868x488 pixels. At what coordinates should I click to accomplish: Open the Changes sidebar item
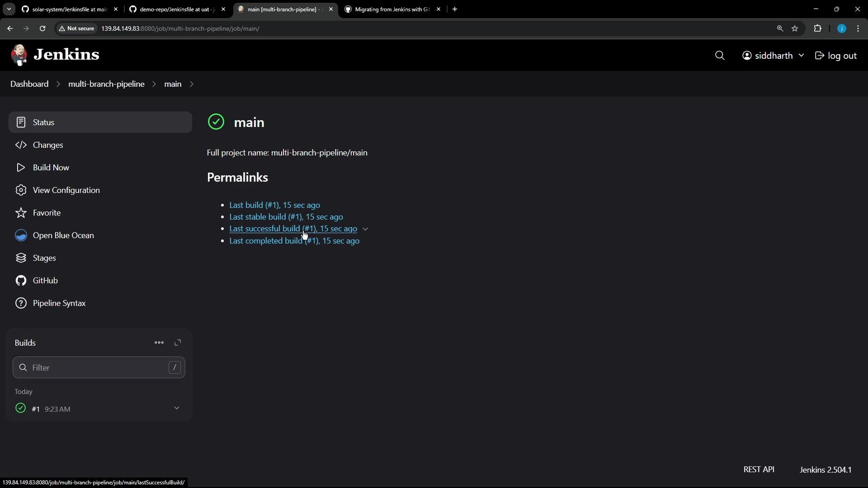point(100,145)
